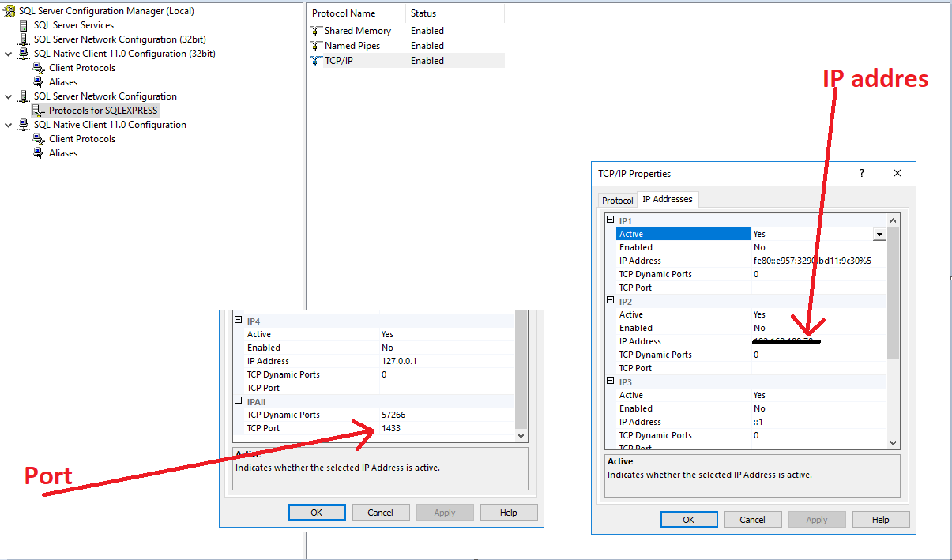Screen dimensions: 952x560
Task: Click the scroll up arrow in TCP/IP Properties list
Action: point(894,221)
